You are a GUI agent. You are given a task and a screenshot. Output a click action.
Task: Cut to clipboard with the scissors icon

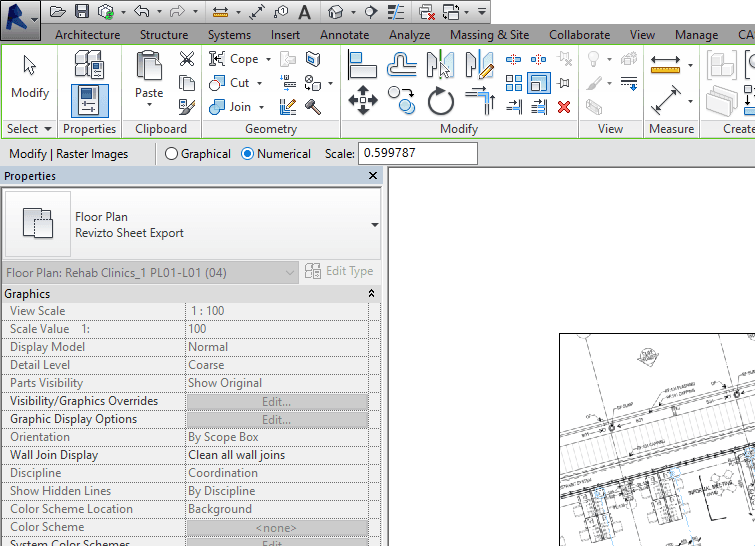[x=187, y=59]
